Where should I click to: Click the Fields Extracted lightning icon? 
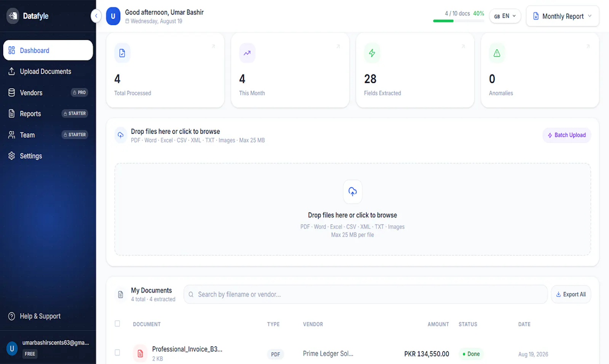pos(372,53)
